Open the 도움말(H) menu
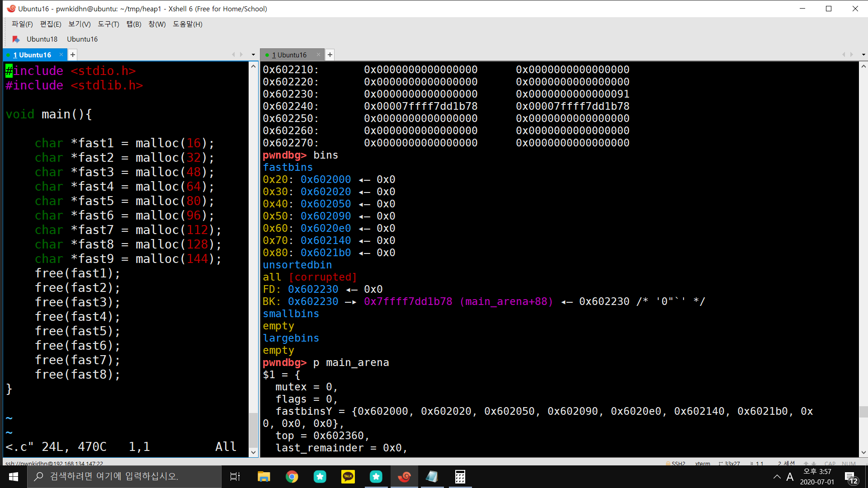The width and height of the screenshot is (868, 488). click(188, 24)
